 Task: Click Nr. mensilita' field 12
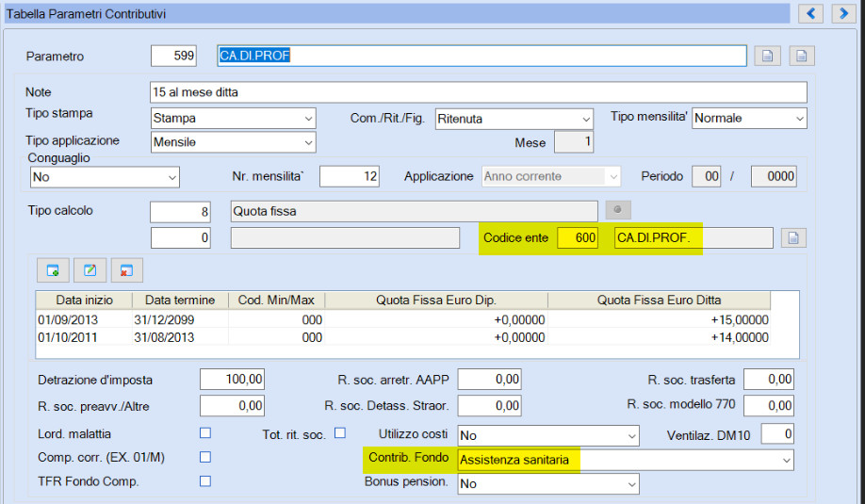click(350, 176)
